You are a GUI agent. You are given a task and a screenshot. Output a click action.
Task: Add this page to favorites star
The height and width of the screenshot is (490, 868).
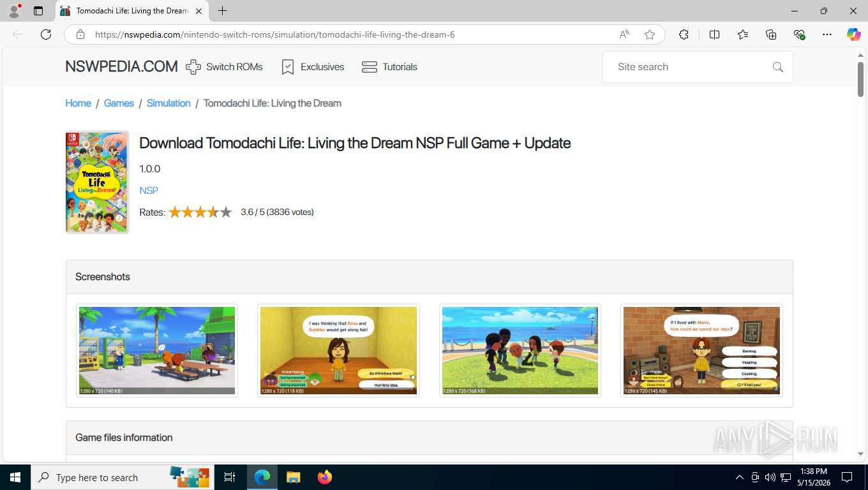coord(650,34)
